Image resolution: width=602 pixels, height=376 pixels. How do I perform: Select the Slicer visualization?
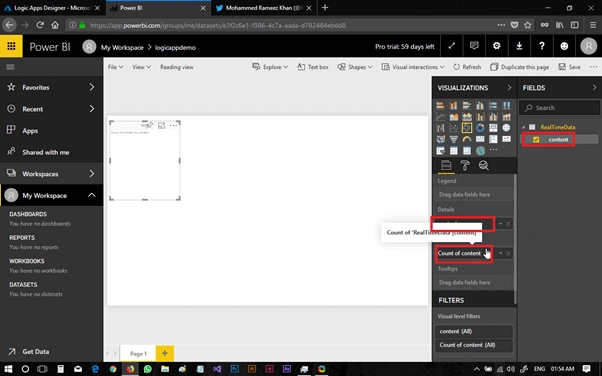coord(440,151)
